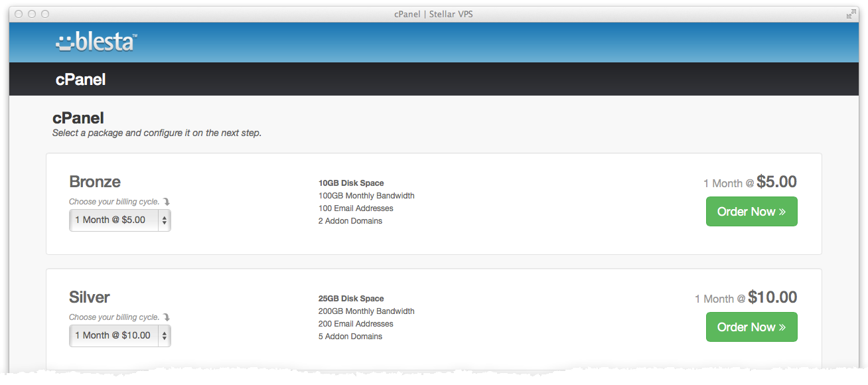Click the window title text in the title bar
Screen dimensions: 868x385
coord(433,14)
